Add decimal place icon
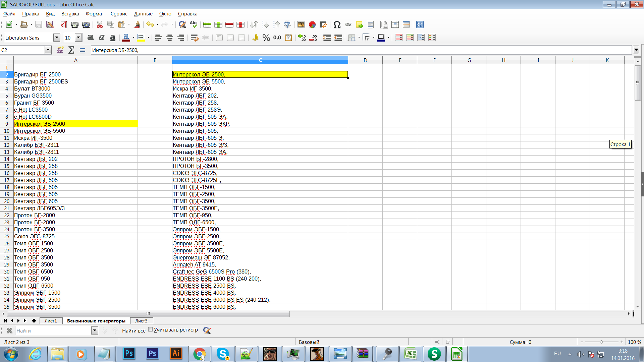This screenshot has width=644, height=362. click(302, 38)
